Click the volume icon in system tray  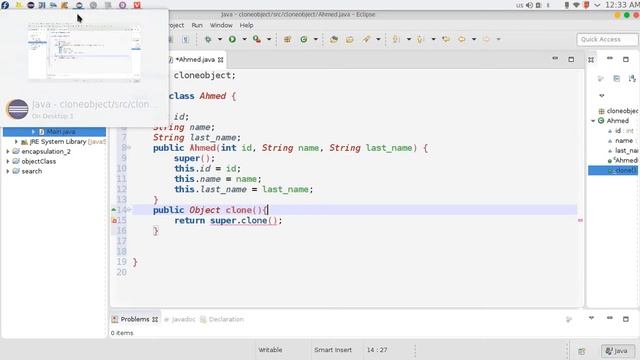pyautogui.click(x=529, y=5)
